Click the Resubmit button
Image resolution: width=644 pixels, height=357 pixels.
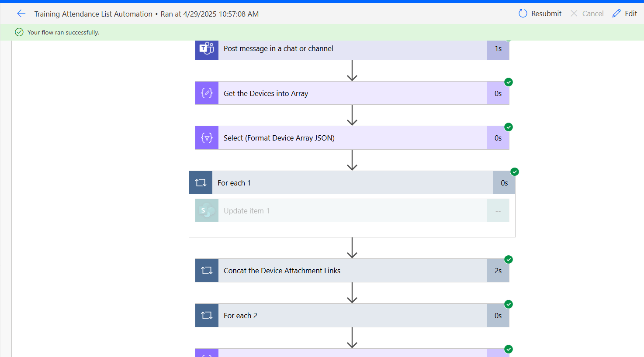click(540, 14)
